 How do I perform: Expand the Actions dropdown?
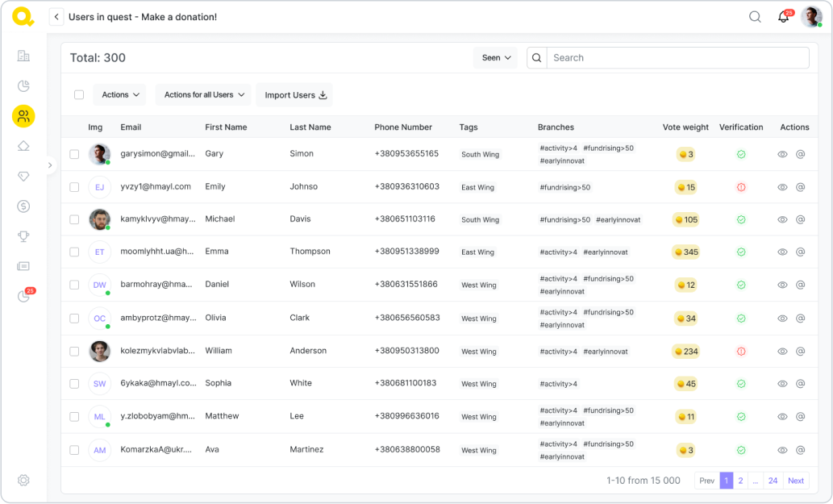coord(119,95)
